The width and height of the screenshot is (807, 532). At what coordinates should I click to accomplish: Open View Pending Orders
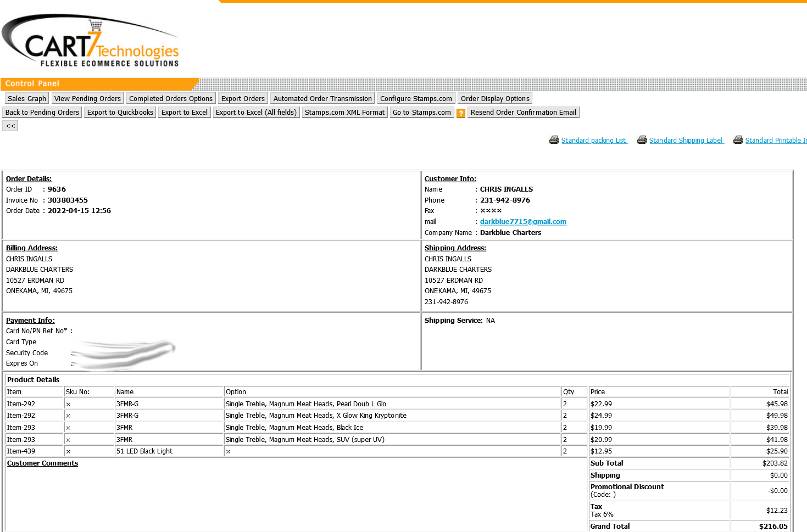(x=87, y=98)
